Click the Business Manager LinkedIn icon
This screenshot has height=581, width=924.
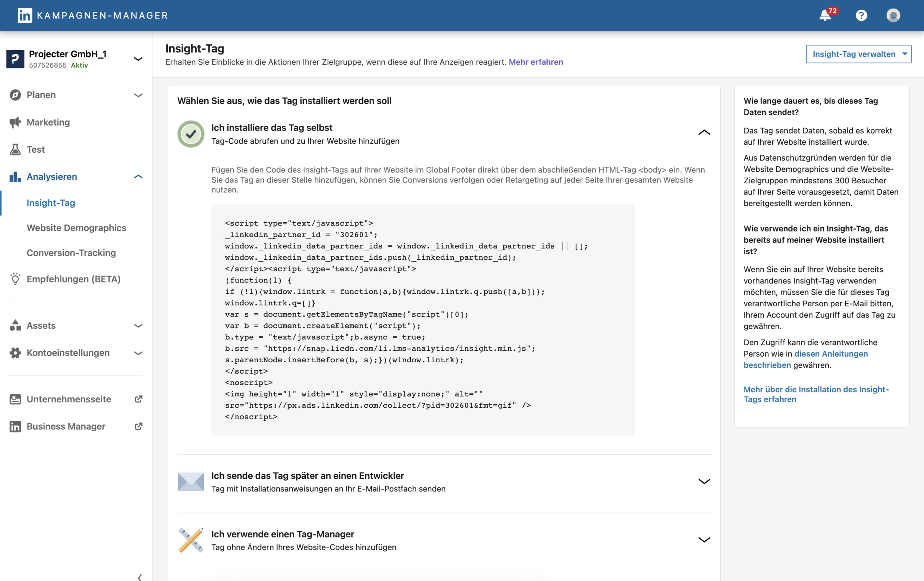[15, 426]
